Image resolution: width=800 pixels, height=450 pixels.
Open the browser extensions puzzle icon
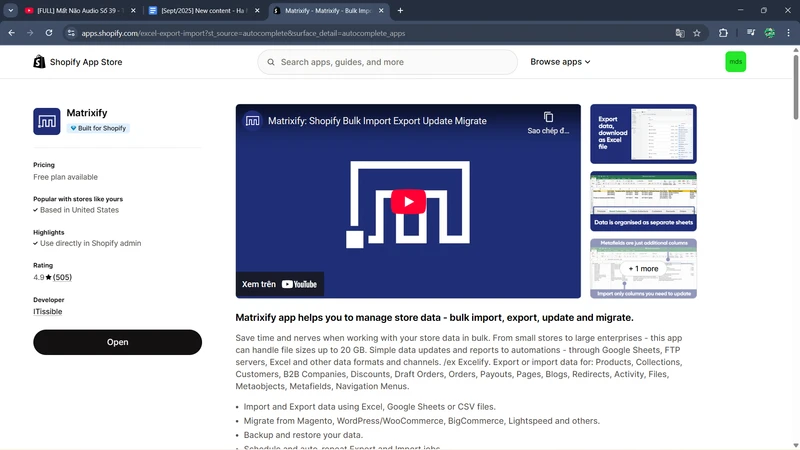point(723,33)
